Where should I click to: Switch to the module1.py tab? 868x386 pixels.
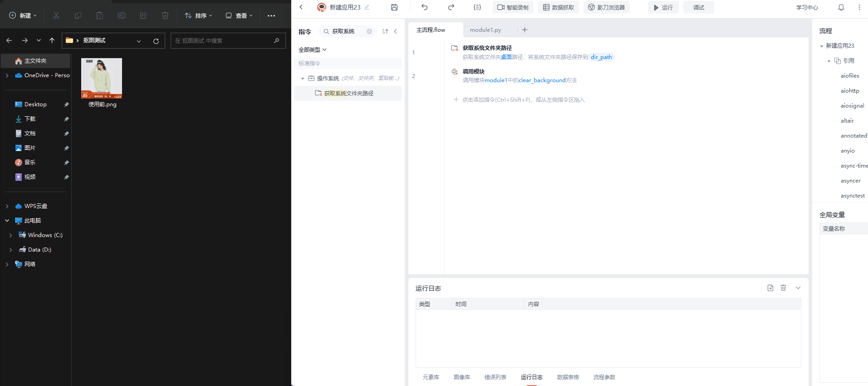click(x=485, y=30)
